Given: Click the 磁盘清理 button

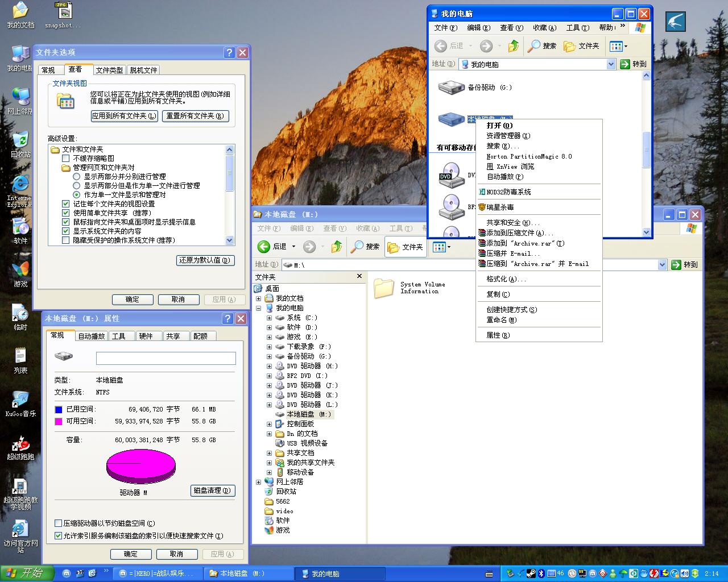Looking at the screenshot, I should [212, 490].
